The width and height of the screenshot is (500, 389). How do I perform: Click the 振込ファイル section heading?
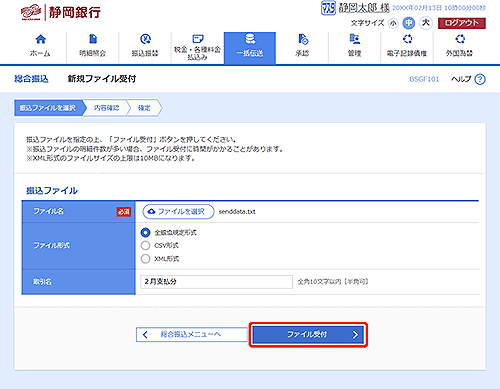click(52, 191)
